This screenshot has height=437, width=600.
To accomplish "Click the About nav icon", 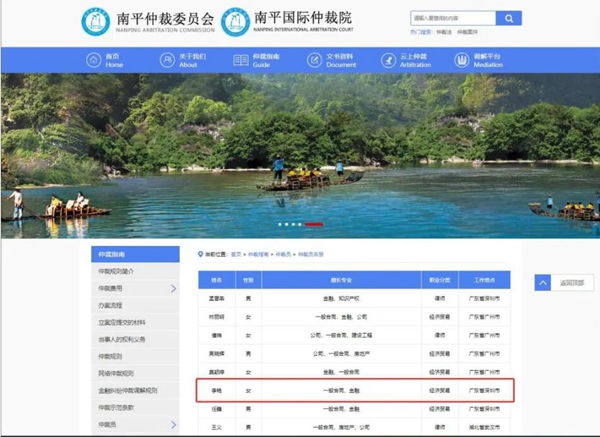I will click(x=166, y=60).
